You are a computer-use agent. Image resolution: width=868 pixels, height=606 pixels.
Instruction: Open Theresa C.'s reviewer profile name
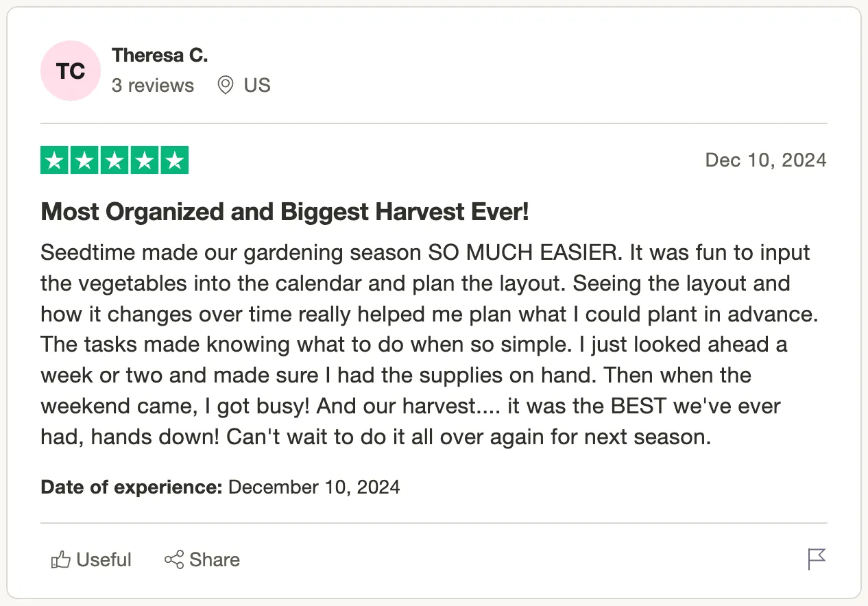160,55
